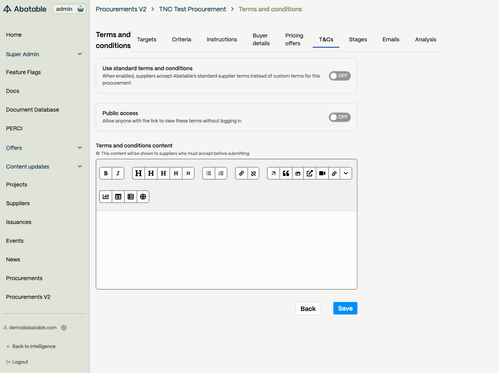
Task: Switch to the Criteria tab
Action: tap(181, 39)
